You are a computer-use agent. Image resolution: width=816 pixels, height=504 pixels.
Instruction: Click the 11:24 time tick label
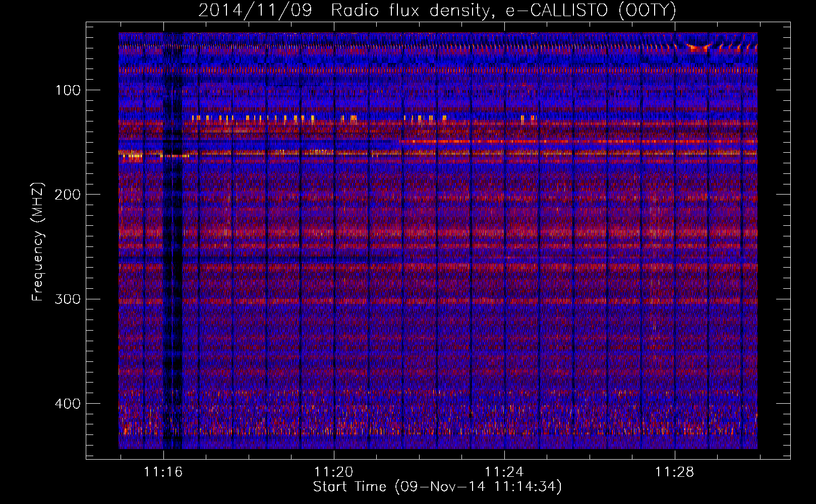pyautogui.click(x=504, y=472)
